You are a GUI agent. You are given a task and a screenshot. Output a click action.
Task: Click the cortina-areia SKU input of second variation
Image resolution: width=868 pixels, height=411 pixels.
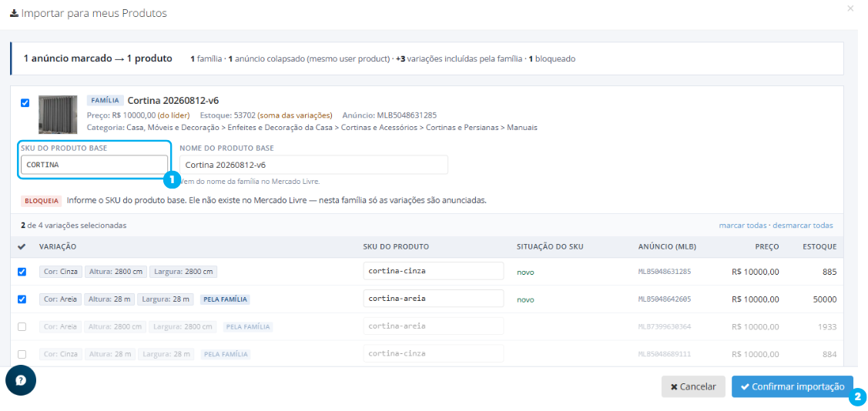[x=434, y=299]
